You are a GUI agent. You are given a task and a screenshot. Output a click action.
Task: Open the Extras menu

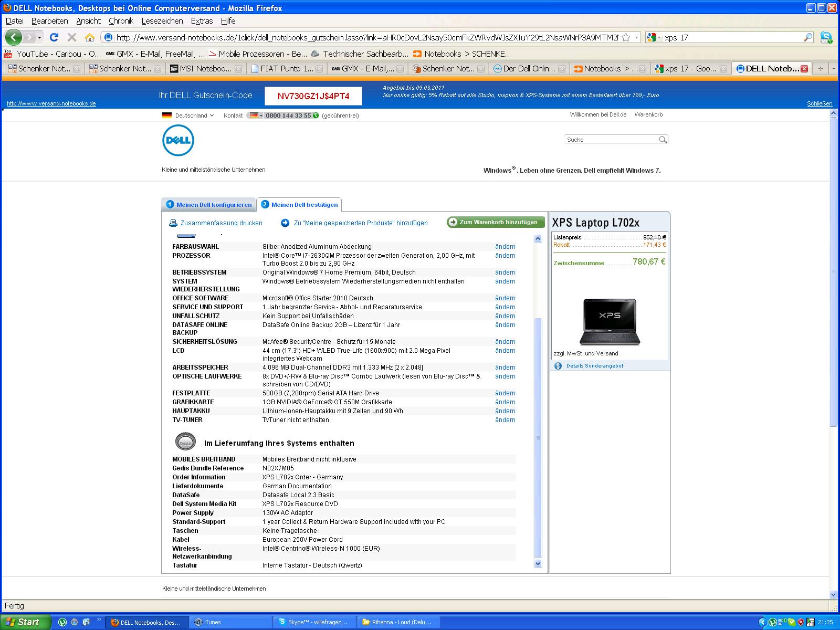(202, 21)
